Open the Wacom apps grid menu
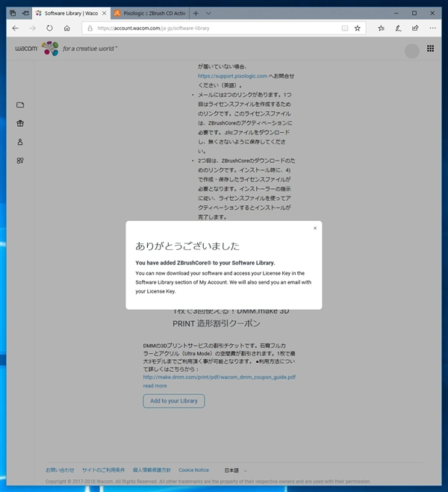 (x=430, y=49)
